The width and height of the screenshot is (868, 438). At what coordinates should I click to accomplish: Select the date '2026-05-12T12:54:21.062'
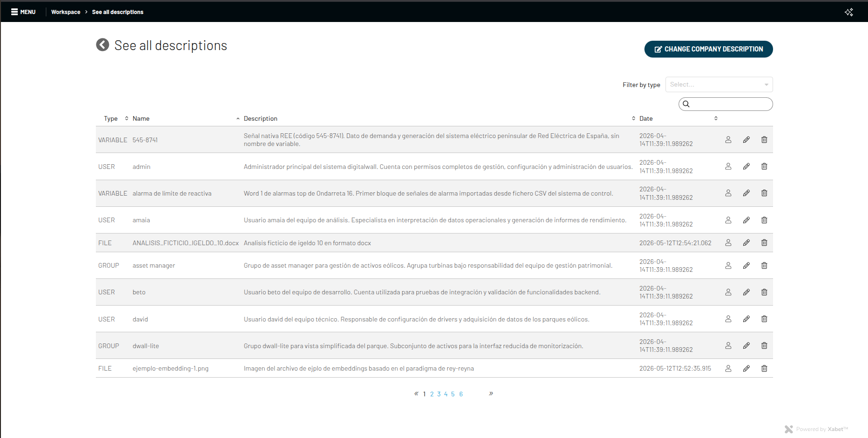pyautogui.click(x=675, y=243)
